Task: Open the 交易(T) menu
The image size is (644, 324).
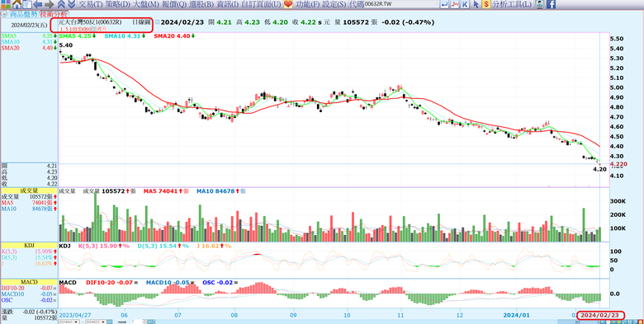Action: [x=90, y=4]
